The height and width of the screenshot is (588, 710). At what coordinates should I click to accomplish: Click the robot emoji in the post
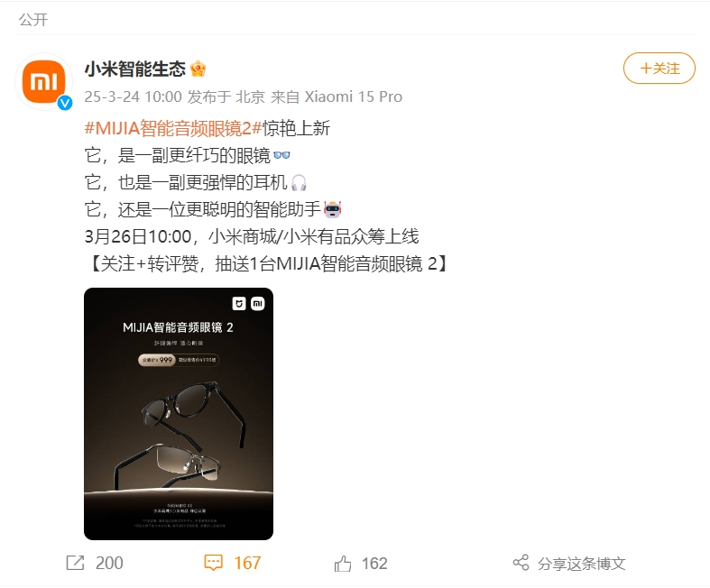(332, 209)
